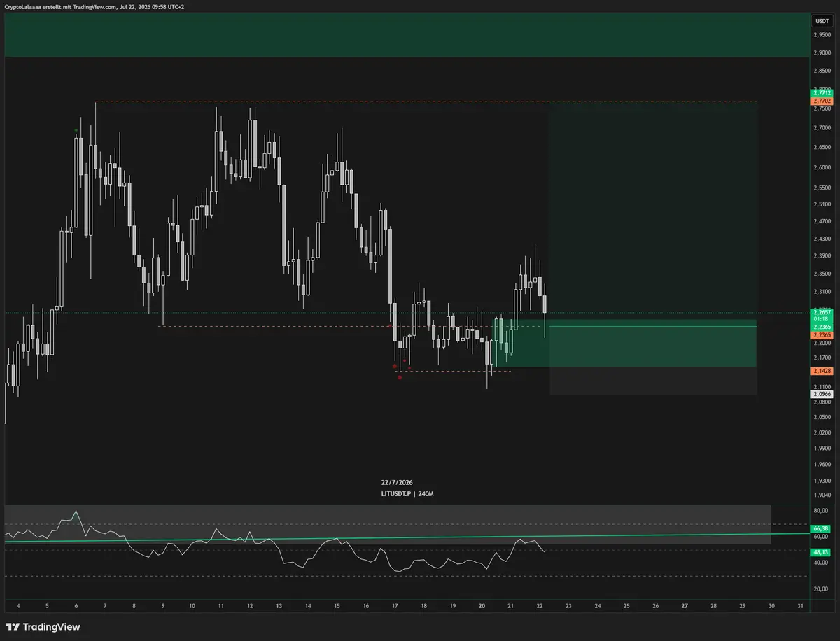
Task: Select the grey stop-loss area below the demand zone
Action: click(x=653, y=381)
